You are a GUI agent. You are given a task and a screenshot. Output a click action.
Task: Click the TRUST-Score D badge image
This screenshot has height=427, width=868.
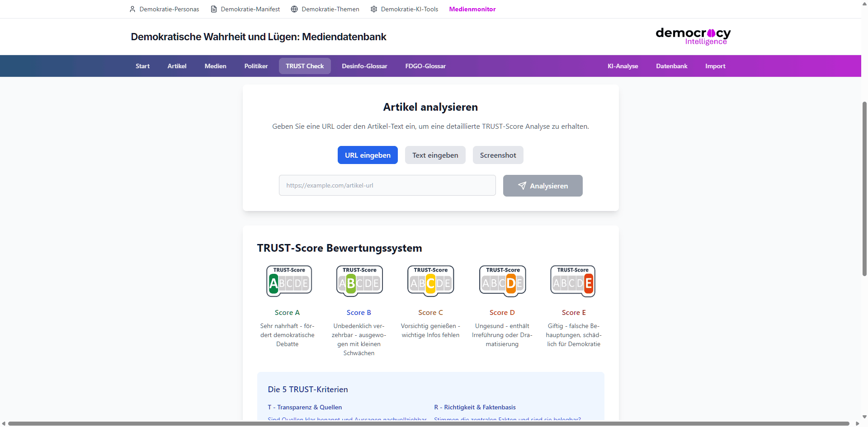point(503,281)
